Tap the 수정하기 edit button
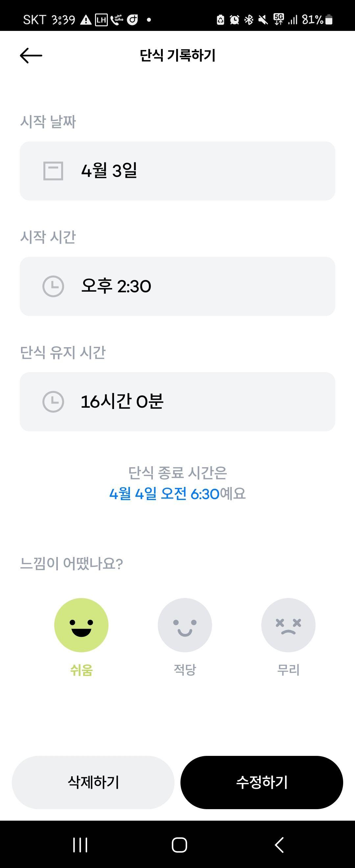The width and height of the screenshot is (355, 868). coord(262,783)
